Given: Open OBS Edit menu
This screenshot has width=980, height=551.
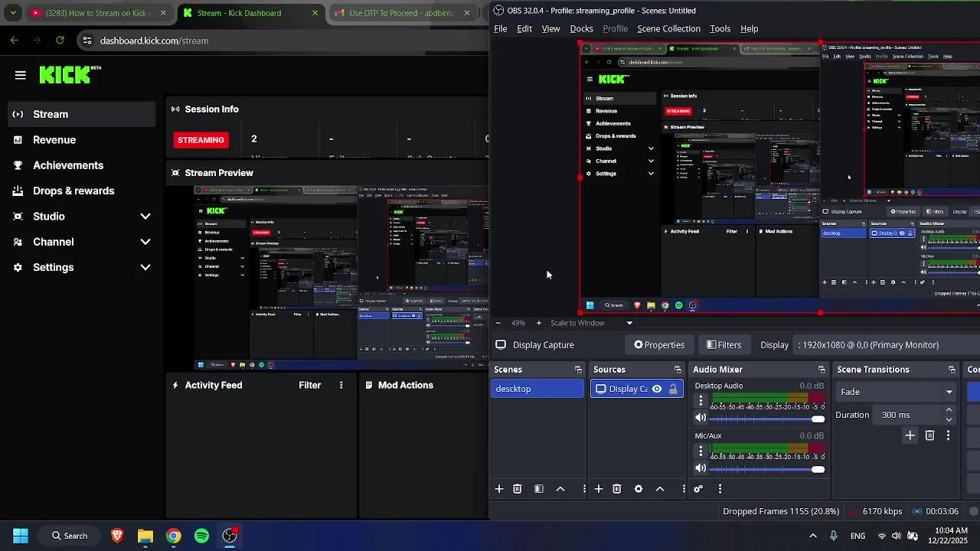Looking at the screenshot, I should tap(524, 29).
